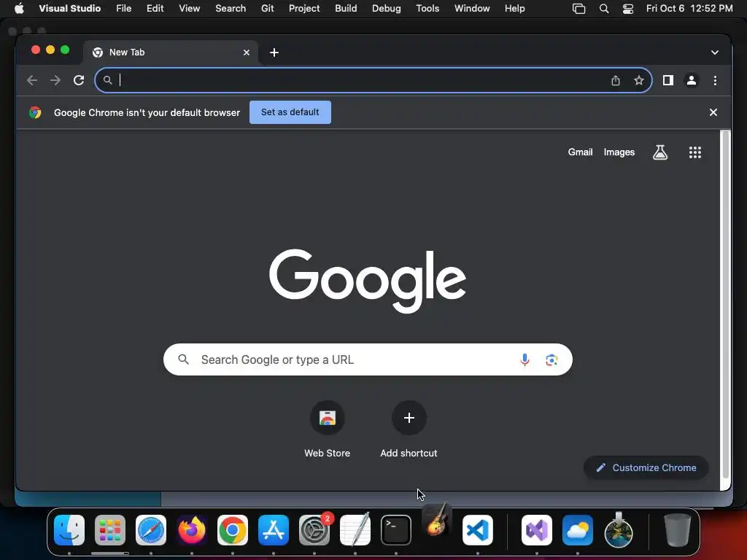The image size is (747, 560).
Task: Open macOS installer icon in Dock
Action: point(619,530)
